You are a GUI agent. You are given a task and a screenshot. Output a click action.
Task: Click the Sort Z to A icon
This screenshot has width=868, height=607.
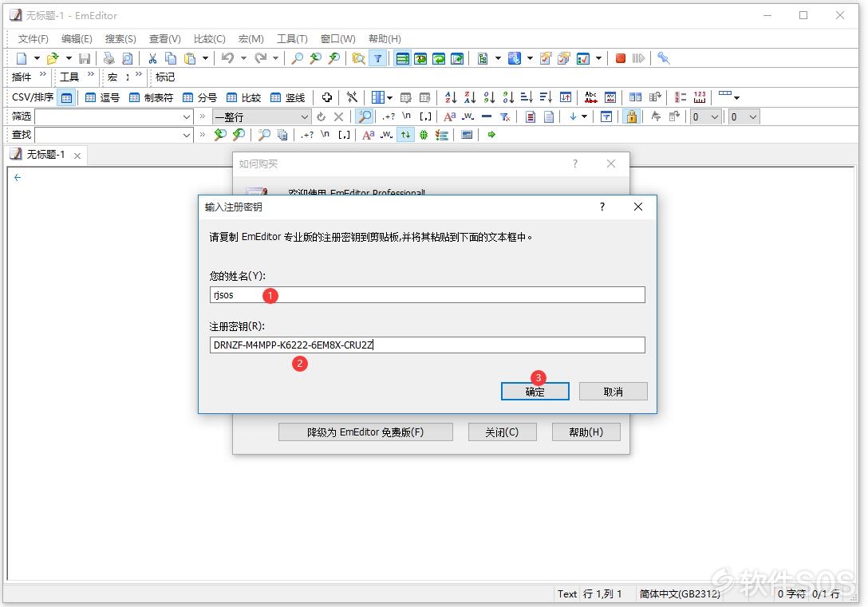470,97
